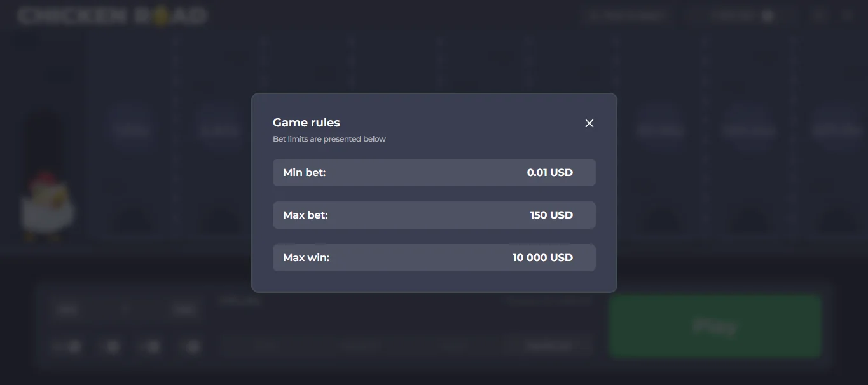868x385 pixels.
Task: Click the 0.01 USD min bet value
Action: [549, 172]
